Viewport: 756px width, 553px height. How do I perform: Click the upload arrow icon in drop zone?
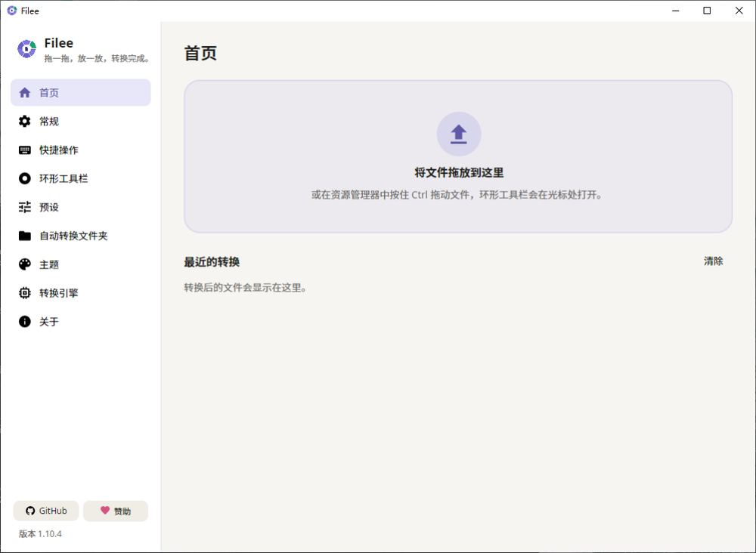click(x=459, y=134)
